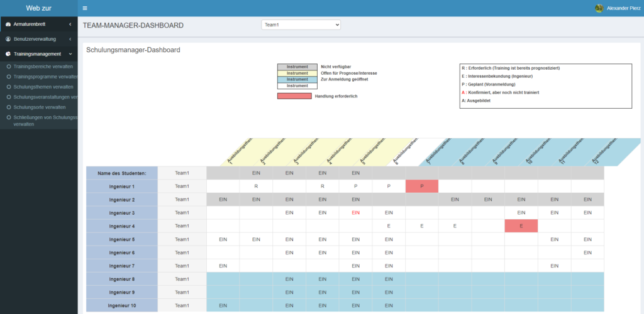Select the Ingenieur 2 row label
This screenshot has width=644, height=314.
tap(122, 200)
